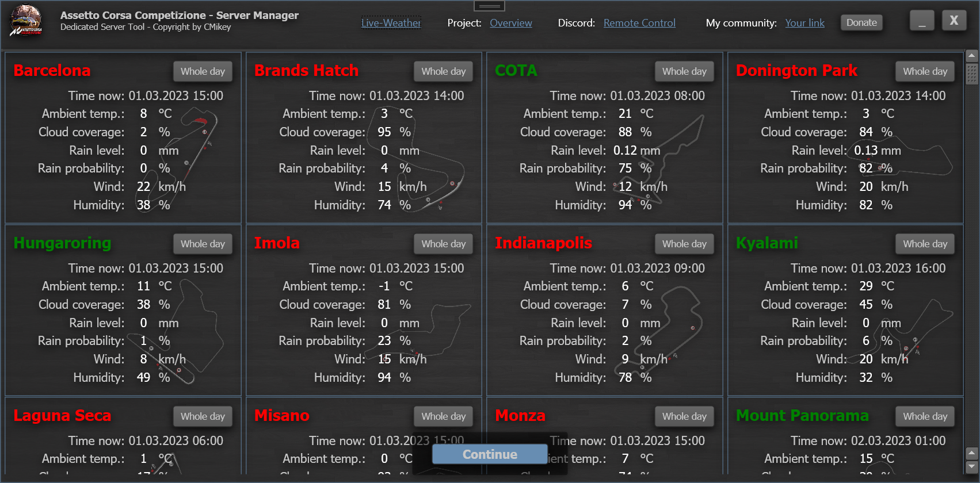Click Whole day for Laguna Seca
Viewport: 980px width, 483px height.
pos(203,416)
